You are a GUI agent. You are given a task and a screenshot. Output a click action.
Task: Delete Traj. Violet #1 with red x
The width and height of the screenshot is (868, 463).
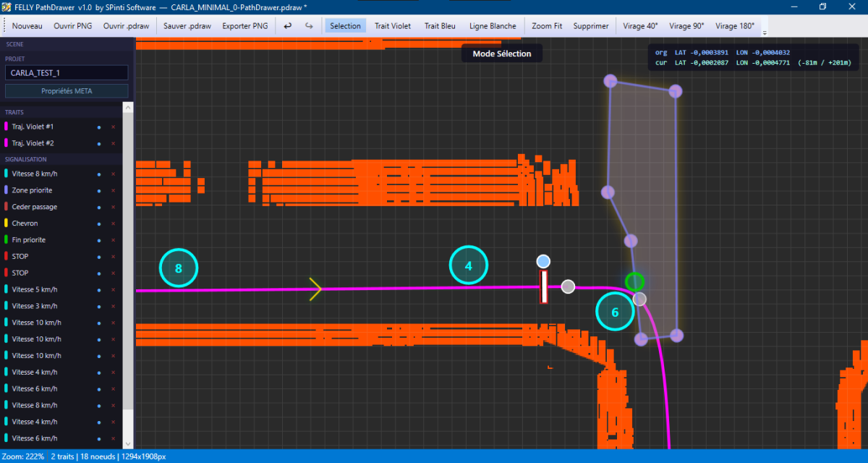(x=113, y=127)
